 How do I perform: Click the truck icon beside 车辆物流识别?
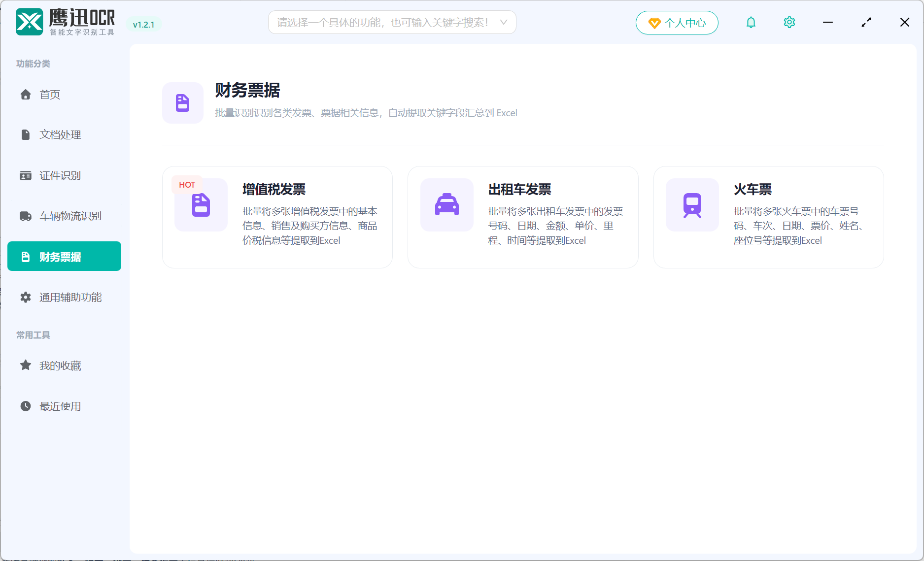coord(26,216)
